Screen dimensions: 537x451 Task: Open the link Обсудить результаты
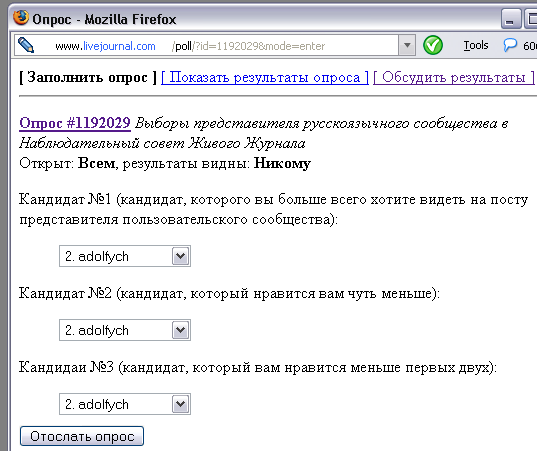(x=454, y=77)
